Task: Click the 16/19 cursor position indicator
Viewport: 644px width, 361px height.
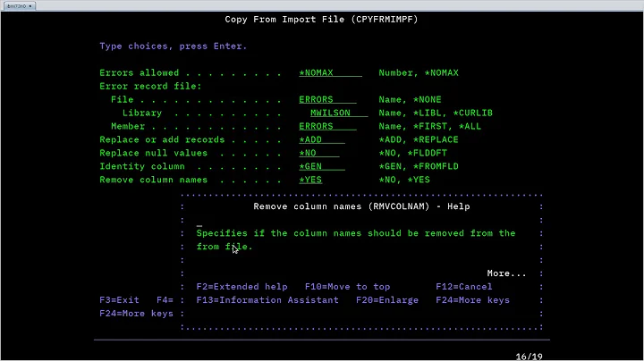Action: [x=529, y=357]
